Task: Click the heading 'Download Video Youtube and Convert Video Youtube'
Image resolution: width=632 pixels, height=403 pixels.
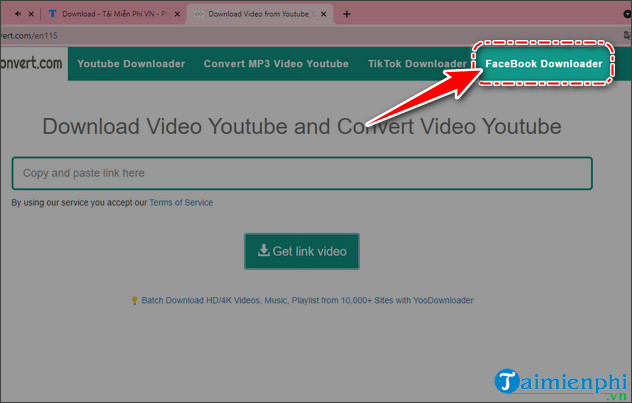Action: pos(302,126)
